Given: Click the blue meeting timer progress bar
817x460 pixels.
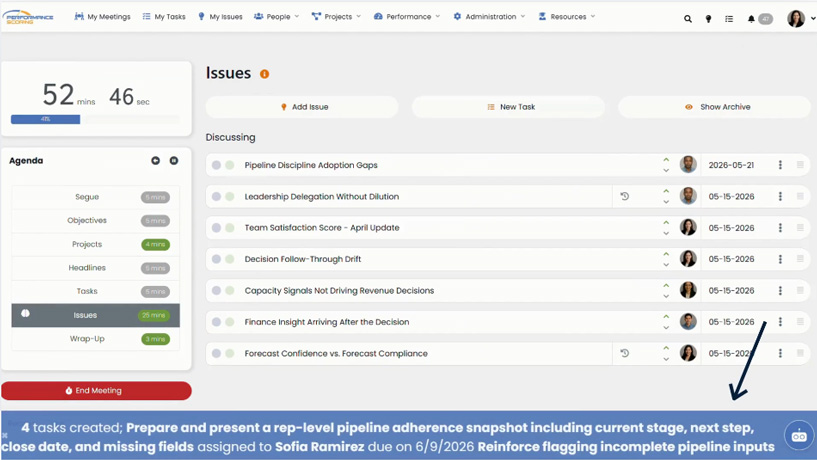Looking at the screenshot, I should point(45,119).
